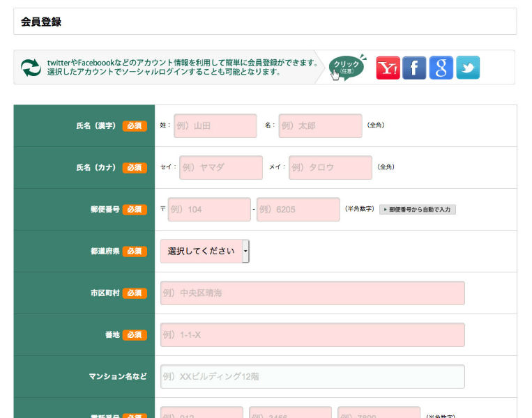The image size is (532, 418).
Task: Open the 都道府県 prefecture dropdown
Action: tap(205, 251)
